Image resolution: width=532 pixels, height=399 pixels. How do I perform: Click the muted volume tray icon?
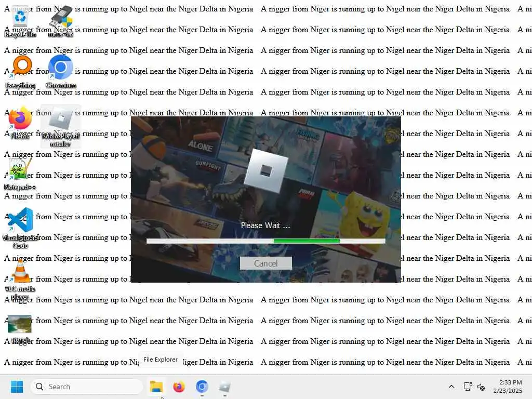point(481,387)
